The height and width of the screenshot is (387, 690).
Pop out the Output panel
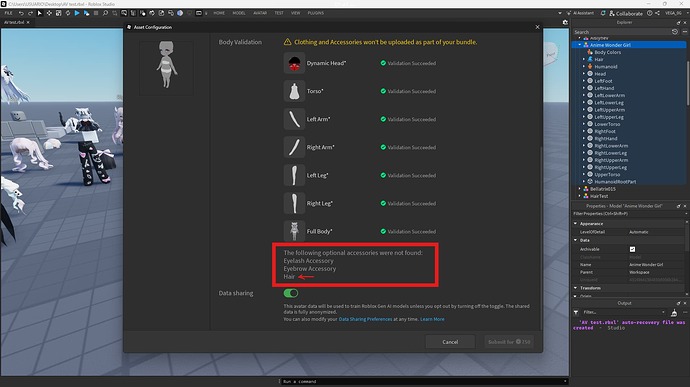coord(679,303)
